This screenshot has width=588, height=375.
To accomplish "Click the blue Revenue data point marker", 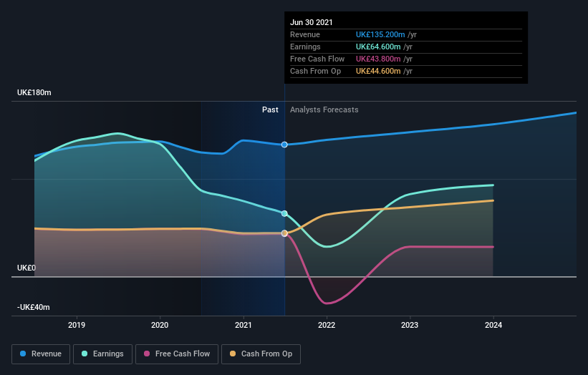I will [x=284, y=145].
